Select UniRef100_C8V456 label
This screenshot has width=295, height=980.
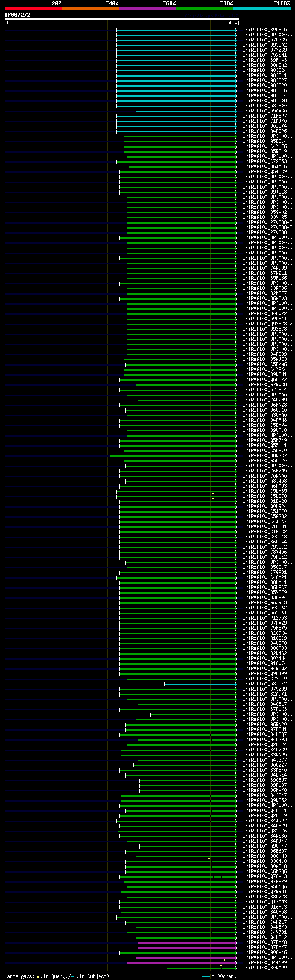point(265,552)
